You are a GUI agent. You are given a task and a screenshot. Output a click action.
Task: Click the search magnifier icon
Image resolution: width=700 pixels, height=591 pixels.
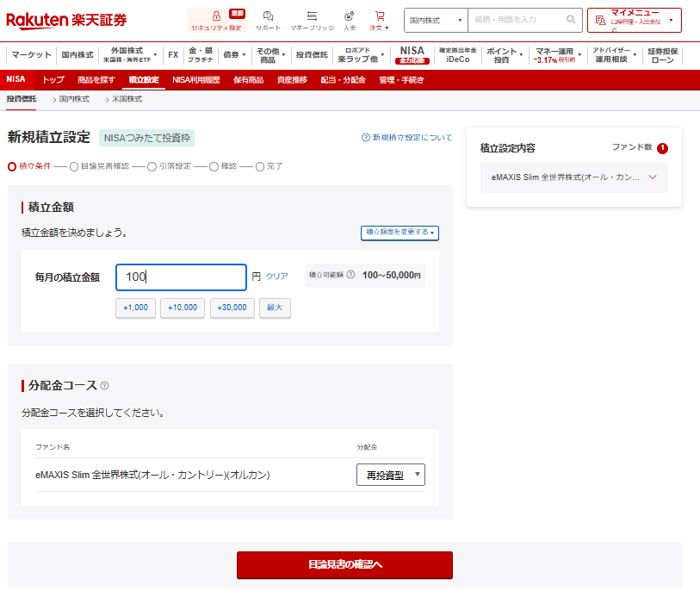click(x=571, y=20)
